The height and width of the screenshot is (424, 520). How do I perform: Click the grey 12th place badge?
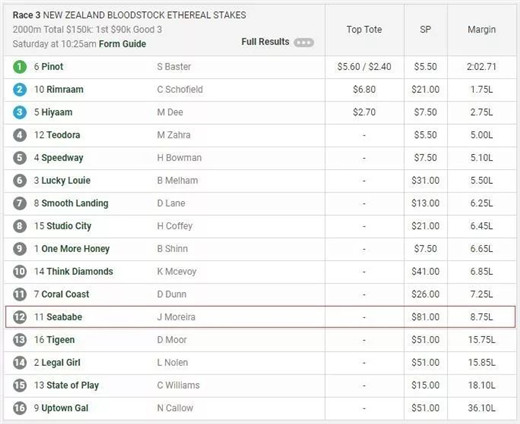pyautogui.click(x=20, y=317)
